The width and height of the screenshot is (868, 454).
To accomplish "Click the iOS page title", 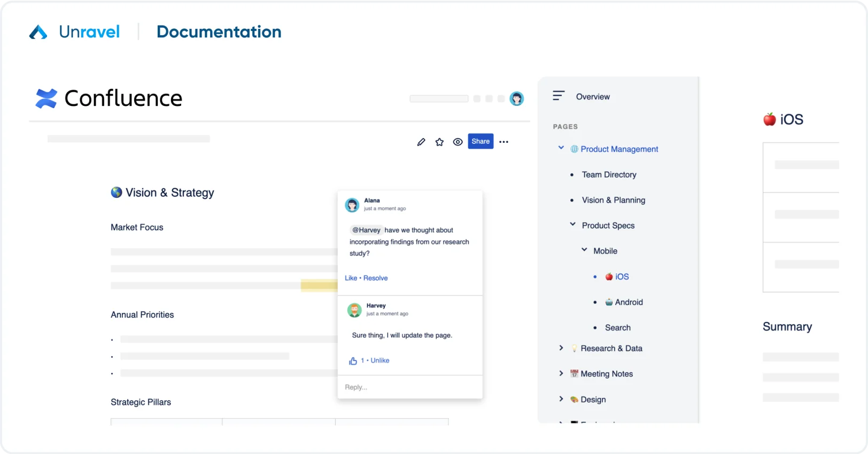I will [792, 120].
